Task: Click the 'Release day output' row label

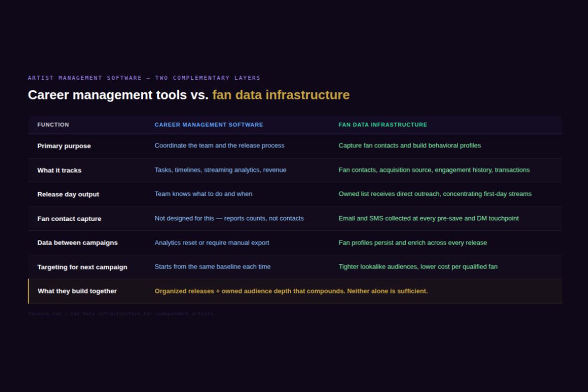Action: [68, 195]
